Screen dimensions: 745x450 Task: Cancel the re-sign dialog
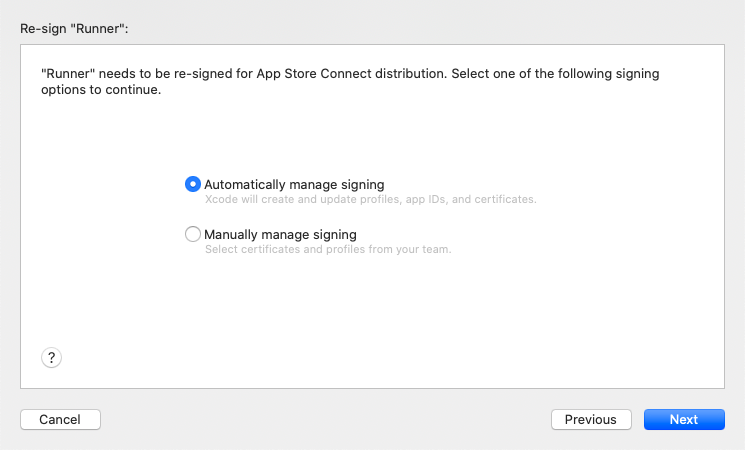pos(60,420)
